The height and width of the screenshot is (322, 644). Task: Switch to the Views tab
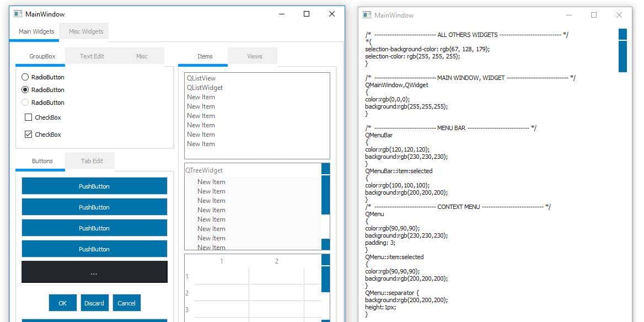tap(254, 56)
